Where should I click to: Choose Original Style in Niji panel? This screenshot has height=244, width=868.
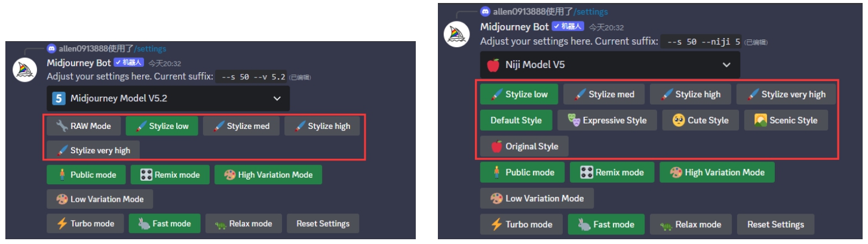point(524,146)
